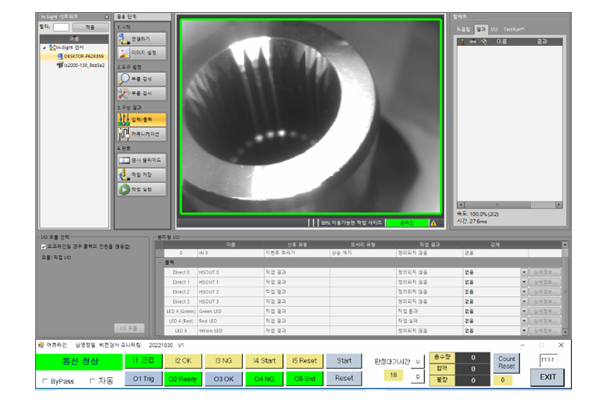Click the Run Job green play step

pos(142,189)
